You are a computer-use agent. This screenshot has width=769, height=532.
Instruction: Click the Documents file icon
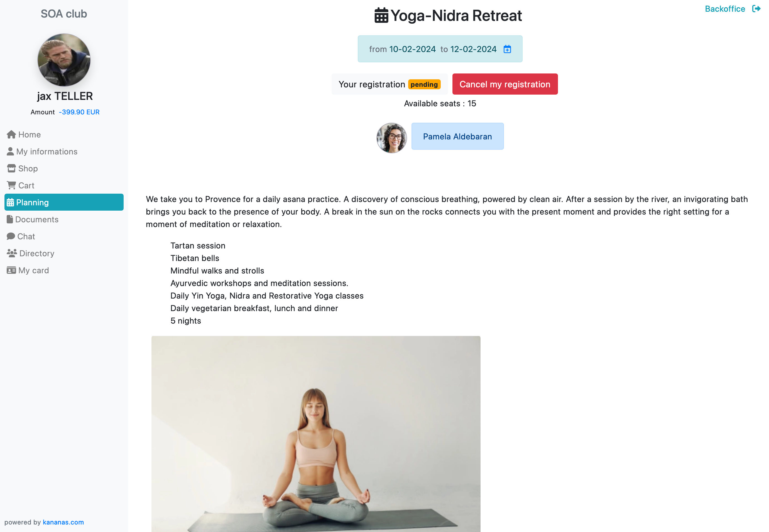tap(10, 219)
